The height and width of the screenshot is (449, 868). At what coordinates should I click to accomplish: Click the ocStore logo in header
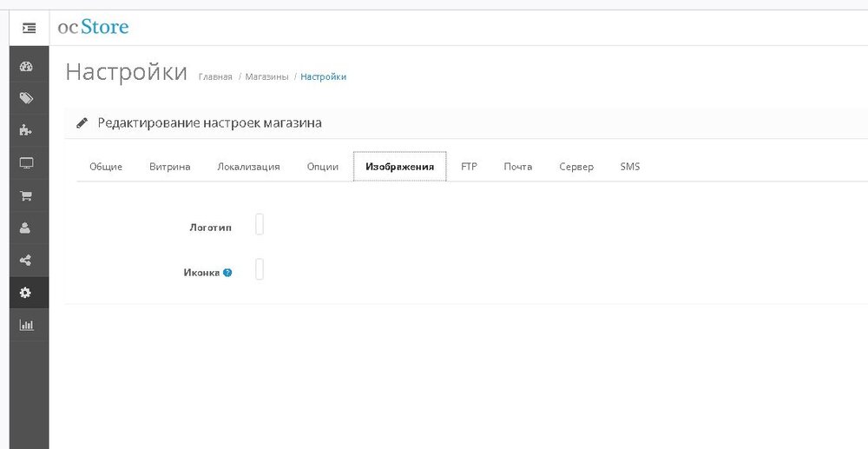(93, 27)
